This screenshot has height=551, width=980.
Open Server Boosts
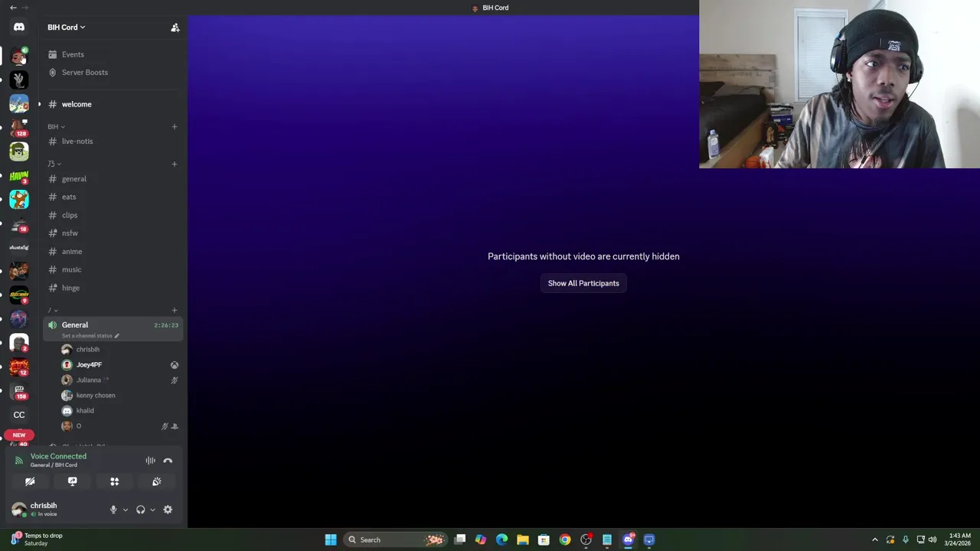point(84,73)
